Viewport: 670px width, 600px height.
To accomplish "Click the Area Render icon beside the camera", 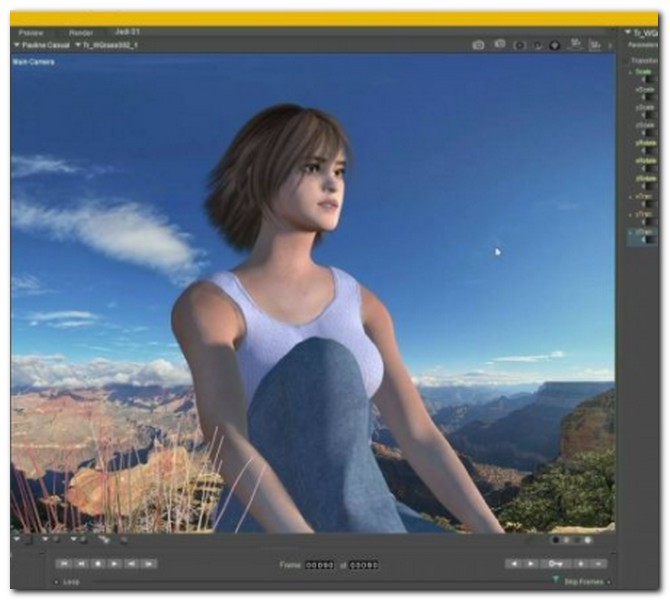I will tap(499, 45).
